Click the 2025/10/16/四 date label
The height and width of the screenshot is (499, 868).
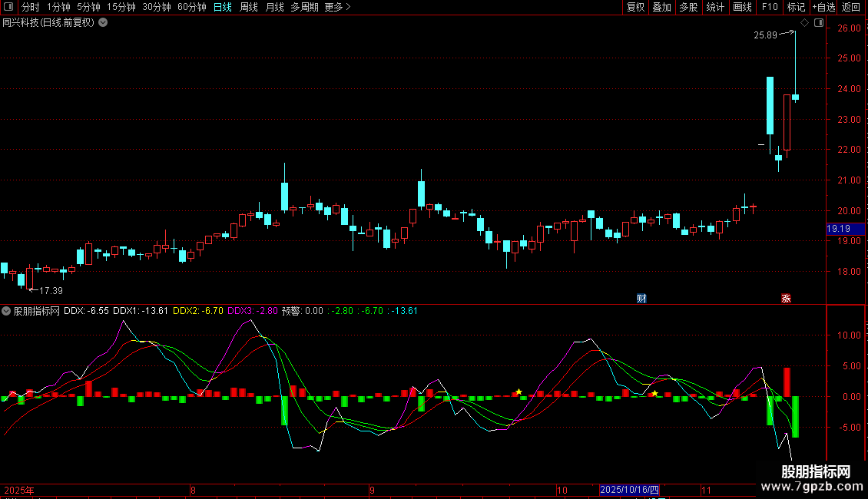[x=629, y=490]
